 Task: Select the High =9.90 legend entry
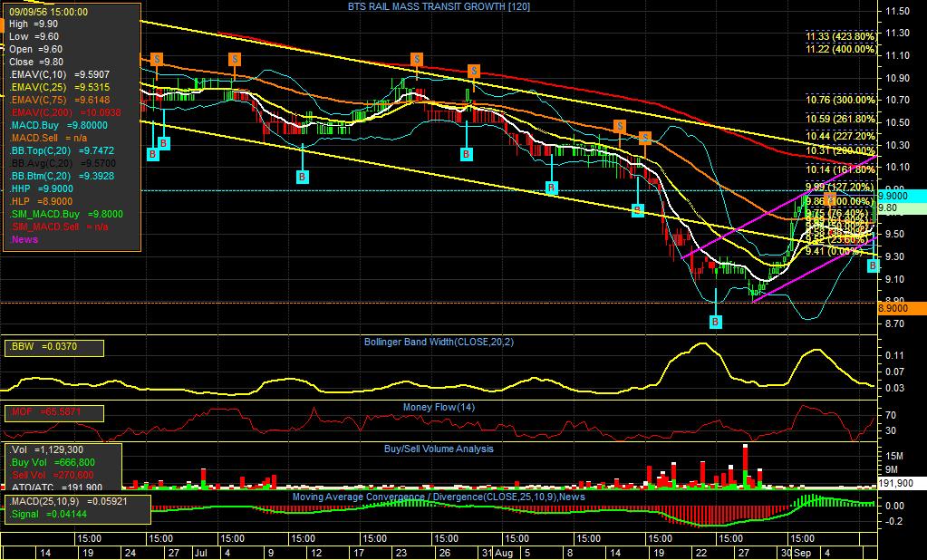pyautogui.click(x=34, y=24)
